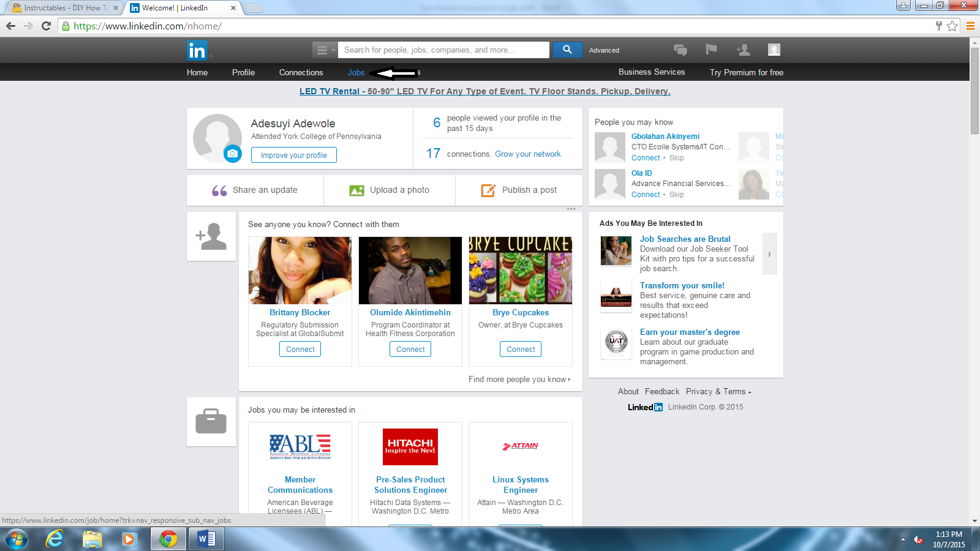Click the browser address bar URL
980x551 pixels.
pos(147,26)
